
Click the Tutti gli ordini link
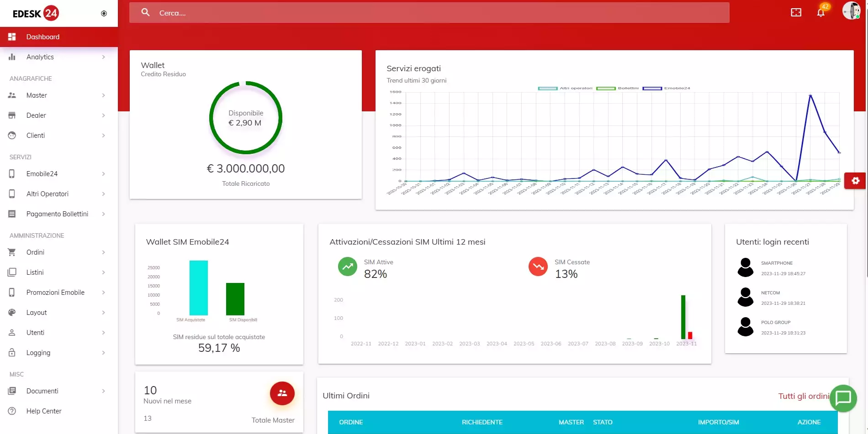click(803, 396)
